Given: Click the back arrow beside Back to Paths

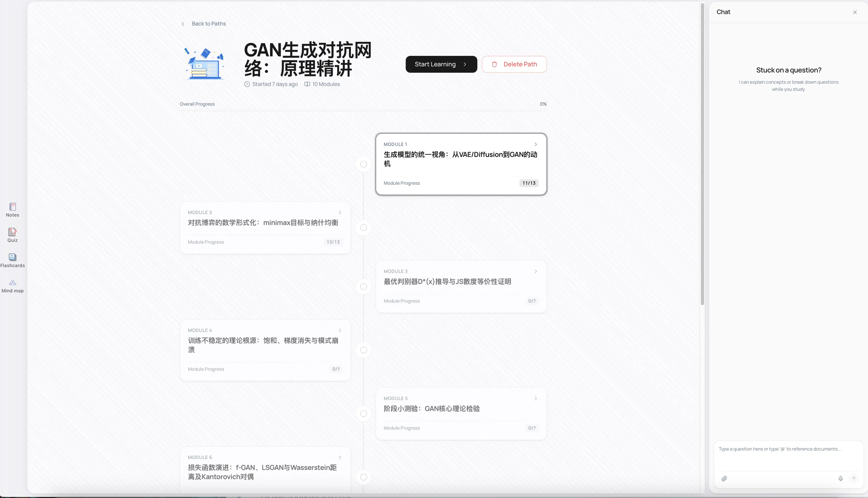Looking at the screenshot, I should click(183, 24).
